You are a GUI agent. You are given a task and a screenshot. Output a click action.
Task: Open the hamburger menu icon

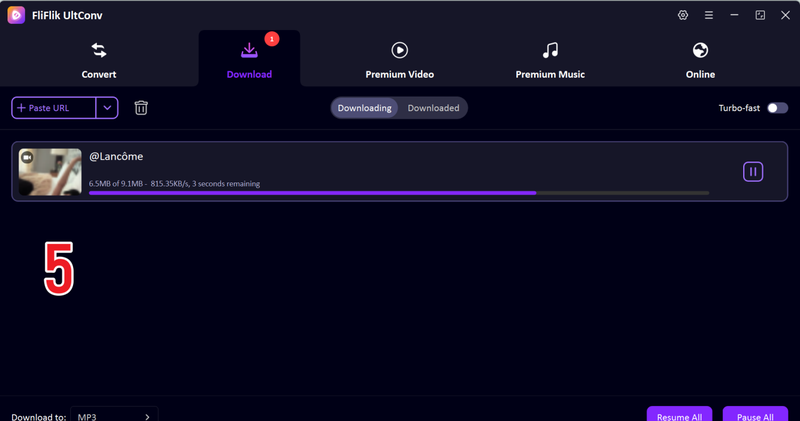pyautogui.click(x=709, y=15)
